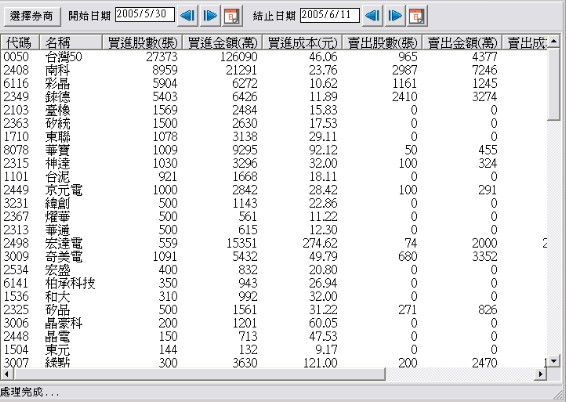Click buy shares value 27373
The height and width of the screenshot is (402, 566).
coord(162,57)
